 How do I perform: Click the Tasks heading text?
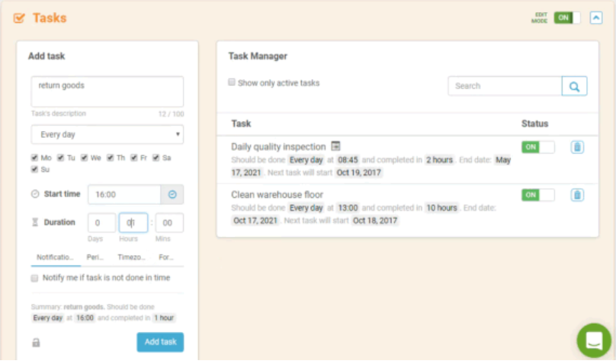pos(50,18)
